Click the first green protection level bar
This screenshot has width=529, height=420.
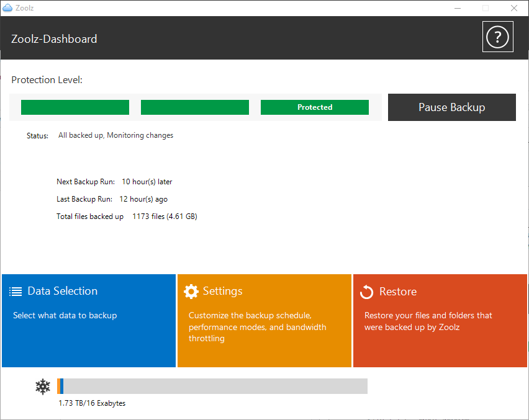point(75,107)
